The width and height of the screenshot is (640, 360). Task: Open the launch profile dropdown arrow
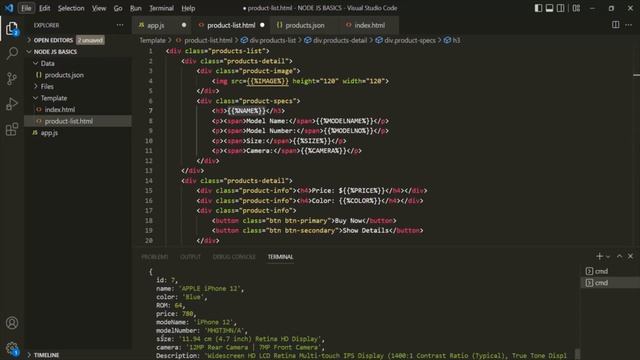(608, 257)
